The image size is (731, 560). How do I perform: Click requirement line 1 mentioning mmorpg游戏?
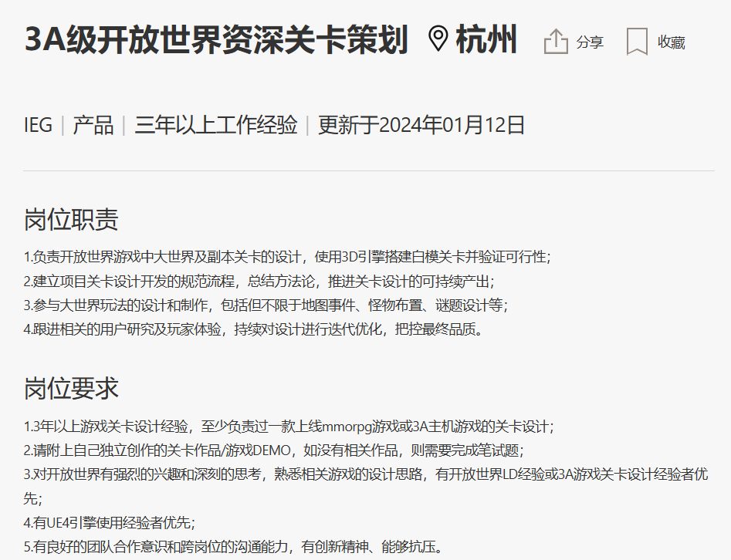[289, 427]
